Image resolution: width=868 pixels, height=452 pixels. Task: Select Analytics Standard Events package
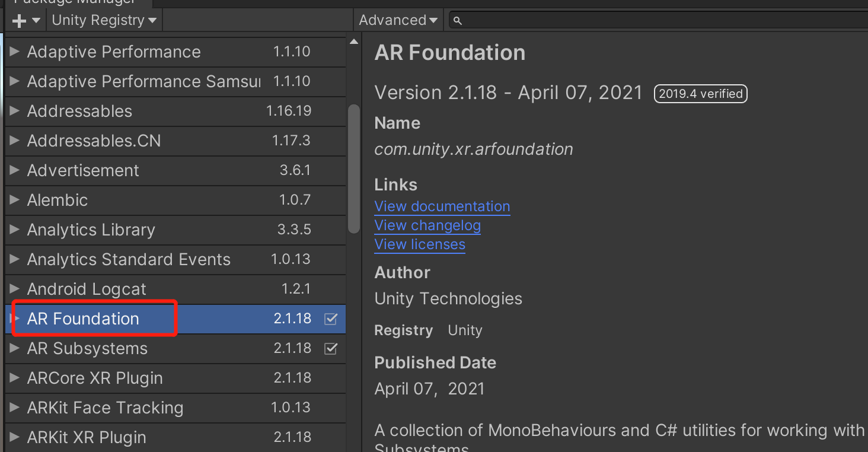click(129, 259)
